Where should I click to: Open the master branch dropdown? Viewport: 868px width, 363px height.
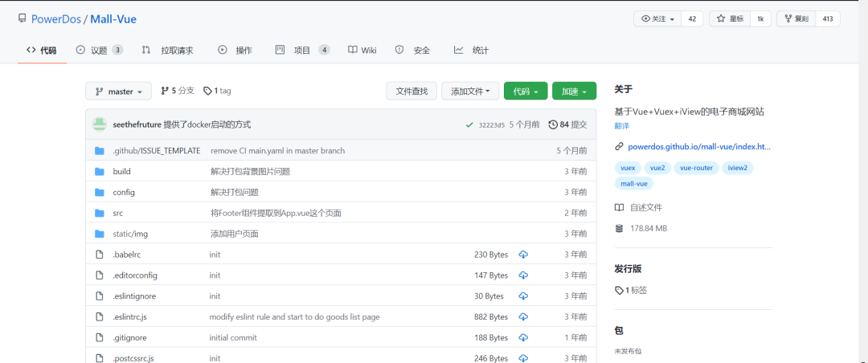point(118,92)
